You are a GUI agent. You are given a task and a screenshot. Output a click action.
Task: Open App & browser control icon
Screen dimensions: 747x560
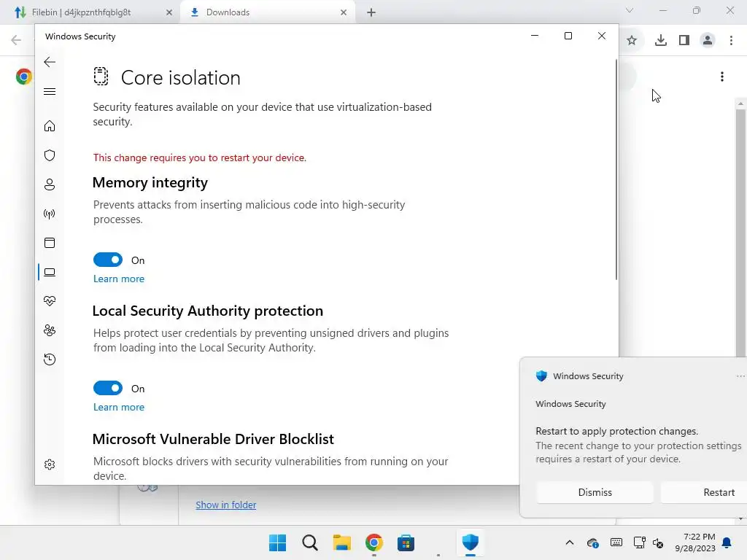tap(50, 243)
